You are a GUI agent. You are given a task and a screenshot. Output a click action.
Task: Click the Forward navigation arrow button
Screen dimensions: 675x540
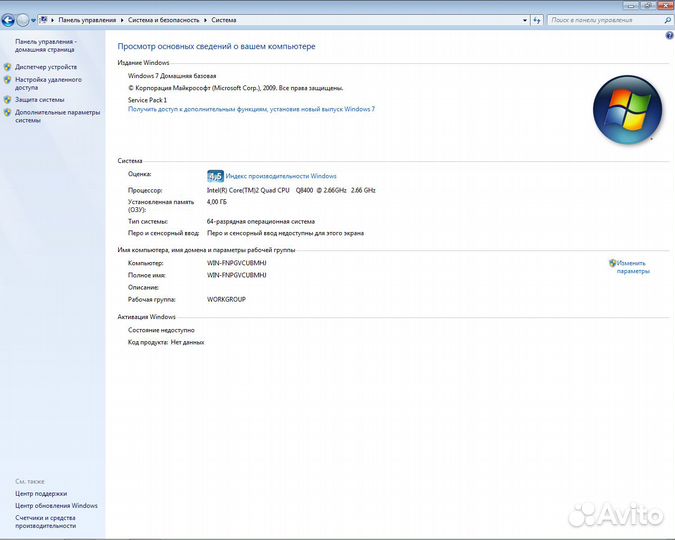23,20
